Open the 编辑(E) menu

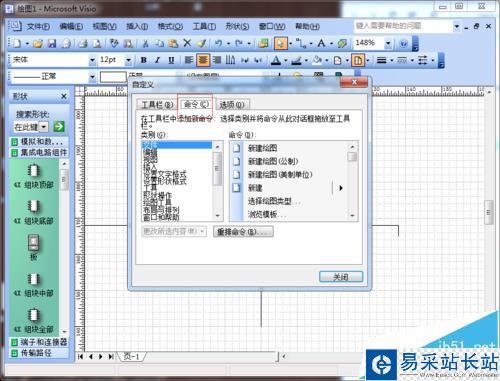(71, 26)
